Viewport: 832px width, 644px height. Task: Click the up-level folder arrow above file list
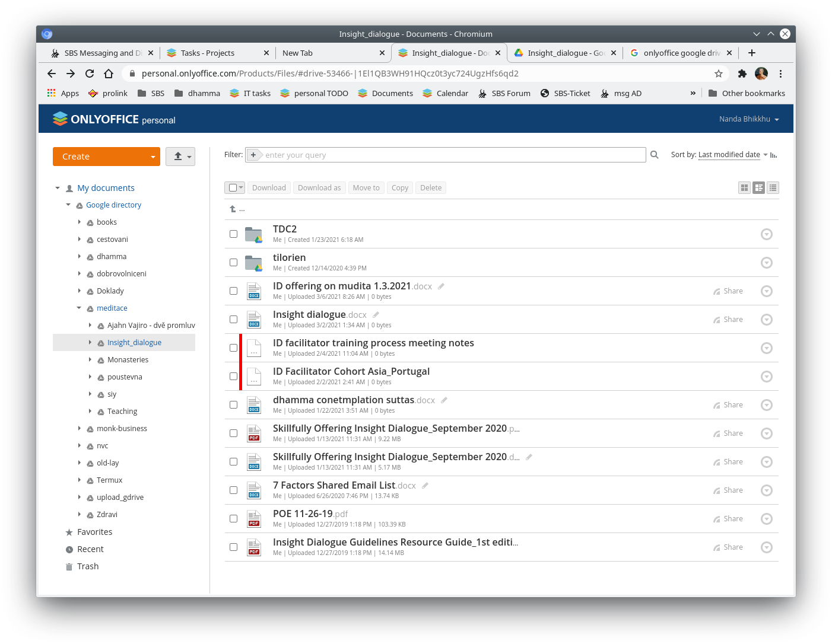coord(232,208)
